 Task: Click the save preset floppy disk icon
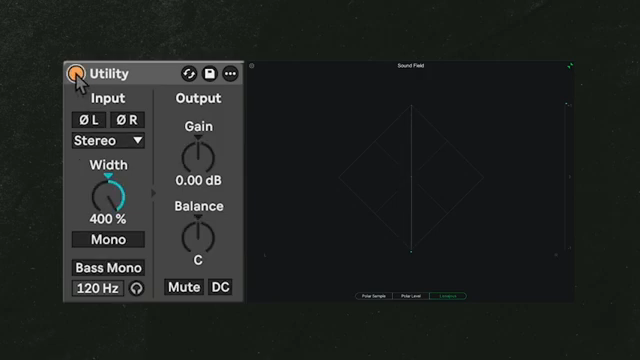tap(210, 74)
